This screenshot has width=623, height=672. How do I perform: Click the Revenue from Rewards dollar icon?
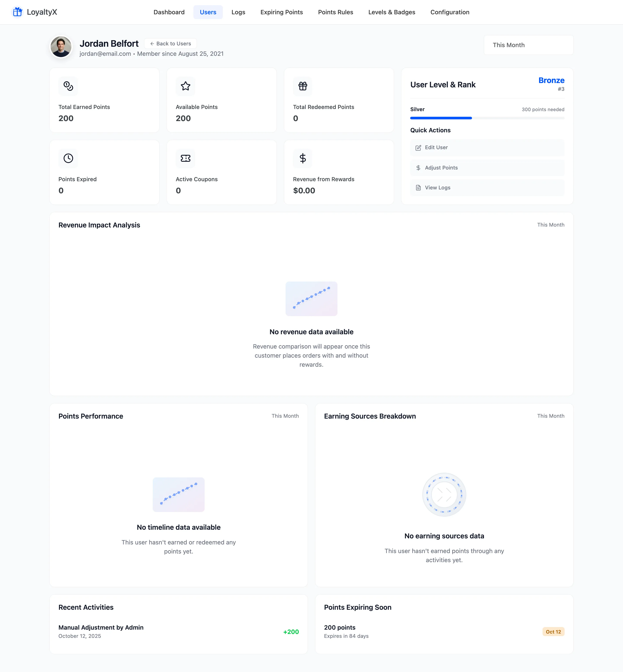(303, 158)
